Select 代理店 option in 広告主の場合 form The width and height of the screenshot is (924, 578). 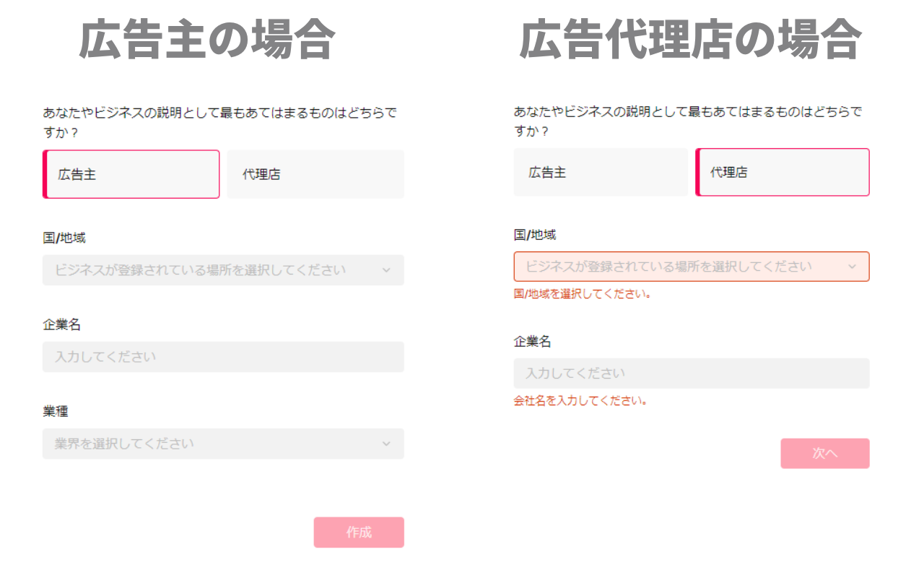pos(315,174)
